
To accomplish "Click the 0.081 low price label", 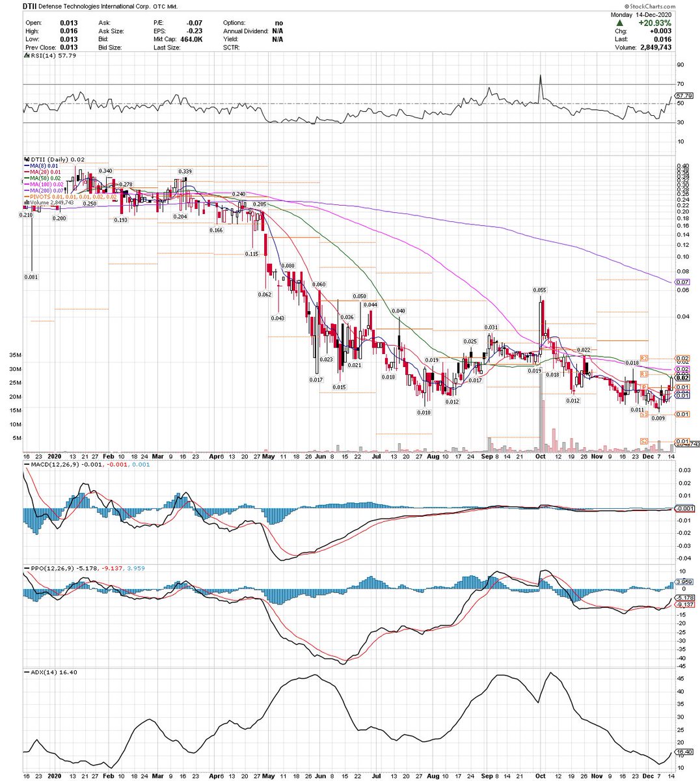I will pyautogui.click(x=31, y=277).
